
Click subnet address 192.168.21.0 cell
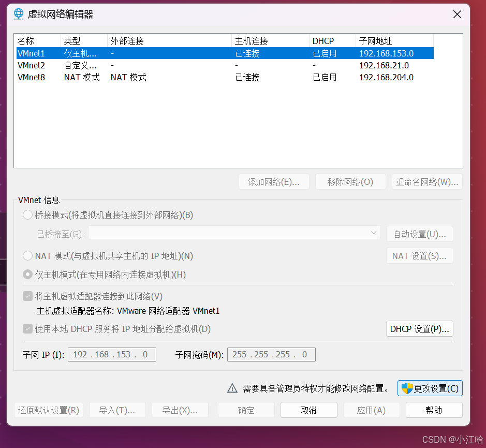pyautogui.click(x=384, y=65)
